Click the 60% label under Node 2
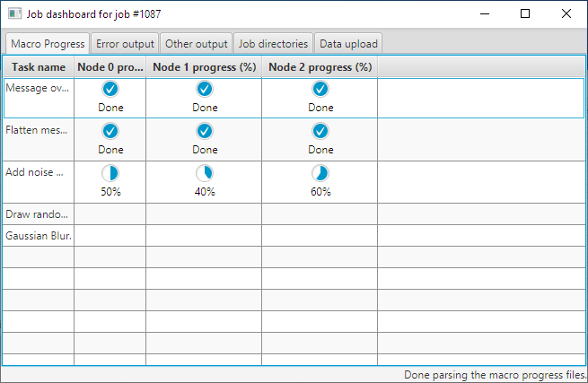The image size is (588, 383). (x=320, y=192)
